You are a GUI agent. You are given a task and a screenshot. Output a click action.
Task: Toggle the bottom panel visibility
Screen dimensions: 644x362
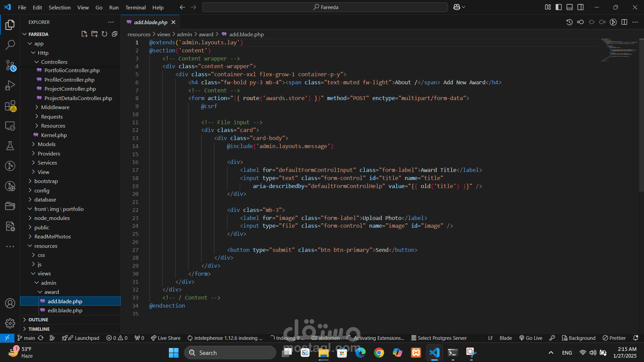tap(569, 7)
